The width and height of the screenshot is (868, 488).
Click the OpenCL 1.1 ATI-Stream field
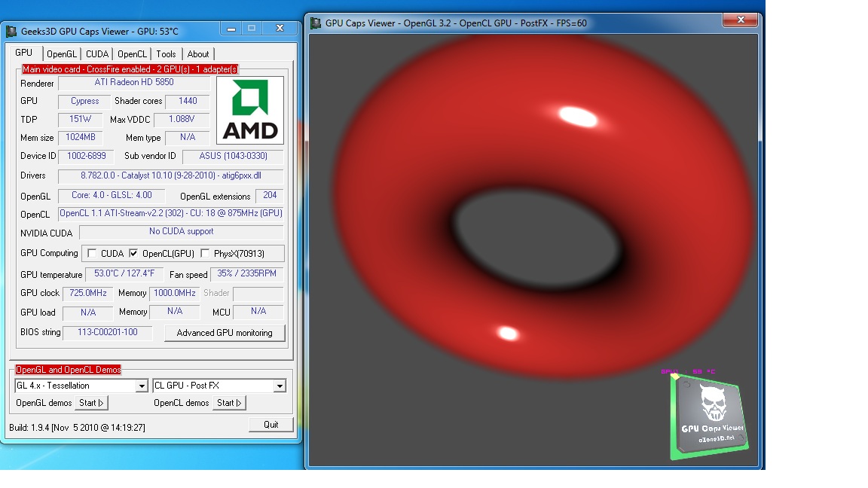click(x=170, y=214)
